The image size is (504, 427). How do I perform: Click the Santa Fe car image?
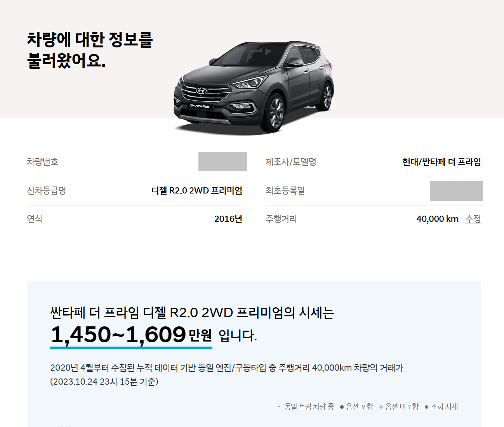(254, 88)
